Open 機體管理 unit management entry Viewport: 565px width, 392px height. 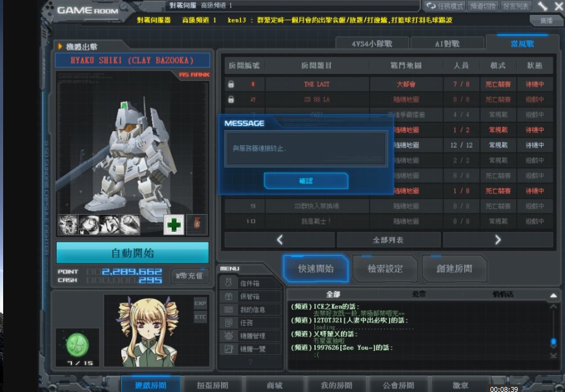pos(250,336)
